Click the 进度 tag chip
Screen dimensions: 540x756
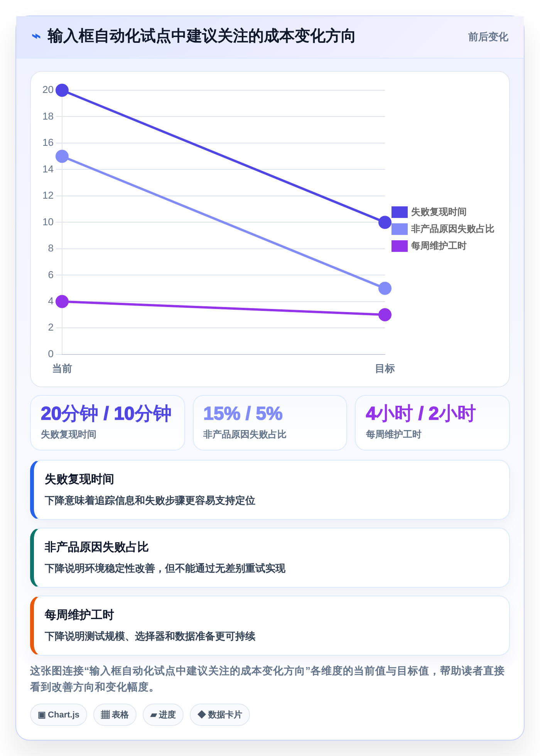click(x=163, y=715)
